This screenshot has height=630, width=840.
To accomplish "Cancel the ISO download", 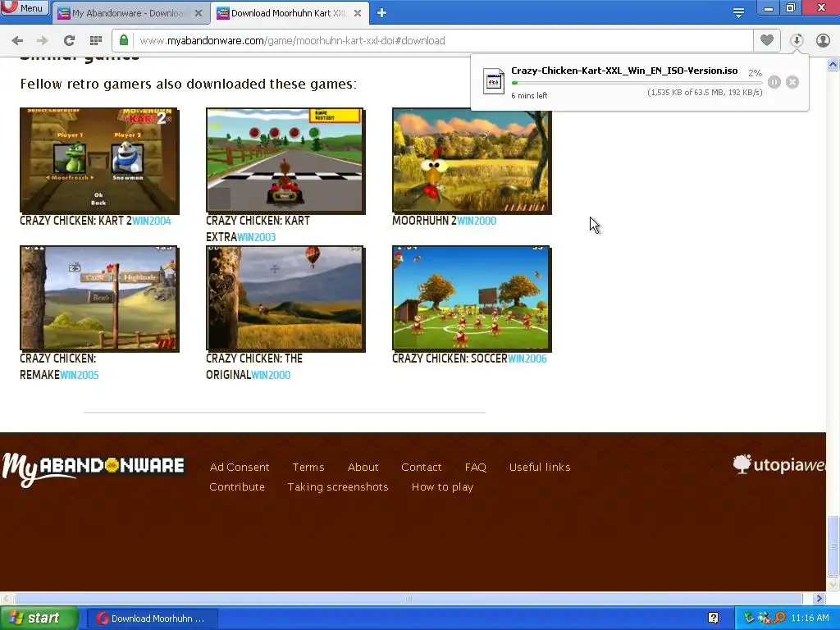I will tap(792, 82).
